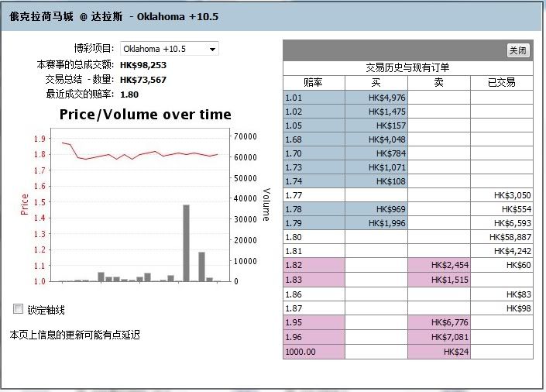The image size is (546, 392).
Task: Select the HK$7,081 sell order at 1.96
Action: click(x=438, y=337)
